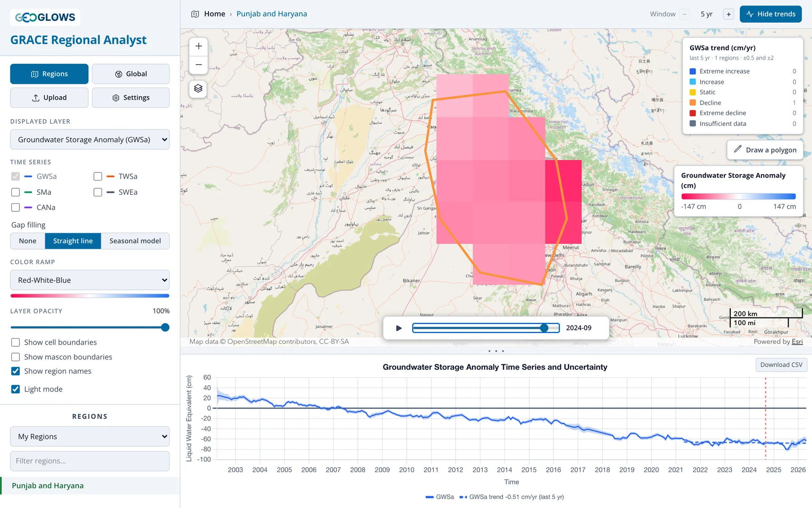
Task: Open the My Regions dropdown
Action: click(x=90, y=437)
